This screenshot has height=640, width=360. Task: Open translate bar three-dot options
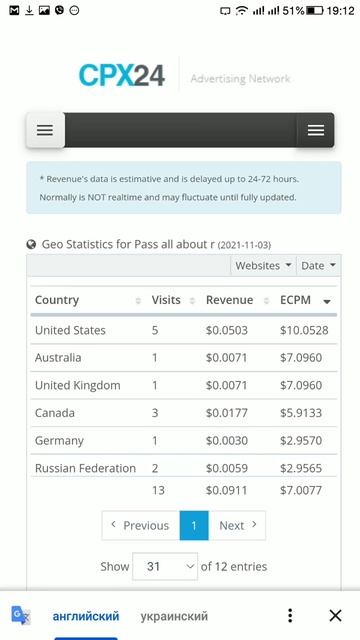point(290,616)
